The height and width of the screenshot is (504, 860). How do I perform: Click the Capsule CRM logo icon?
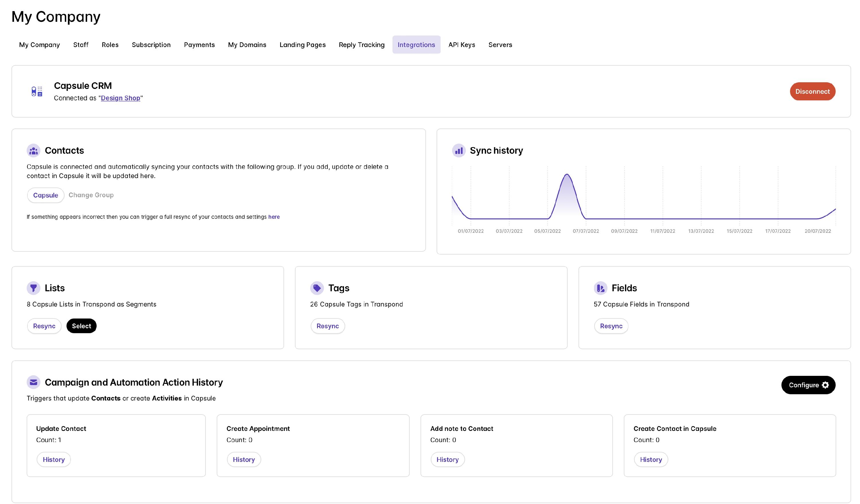pos(37,91)
